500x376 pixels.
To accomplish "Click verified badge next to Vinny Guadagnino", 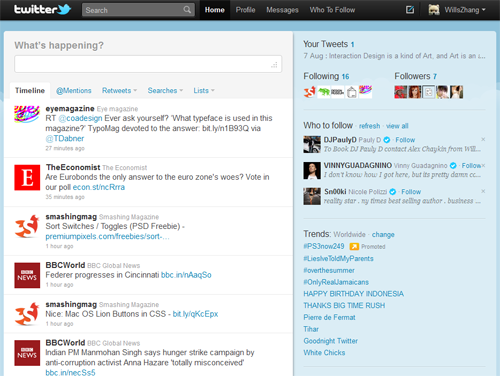I will tap(453, 166).
